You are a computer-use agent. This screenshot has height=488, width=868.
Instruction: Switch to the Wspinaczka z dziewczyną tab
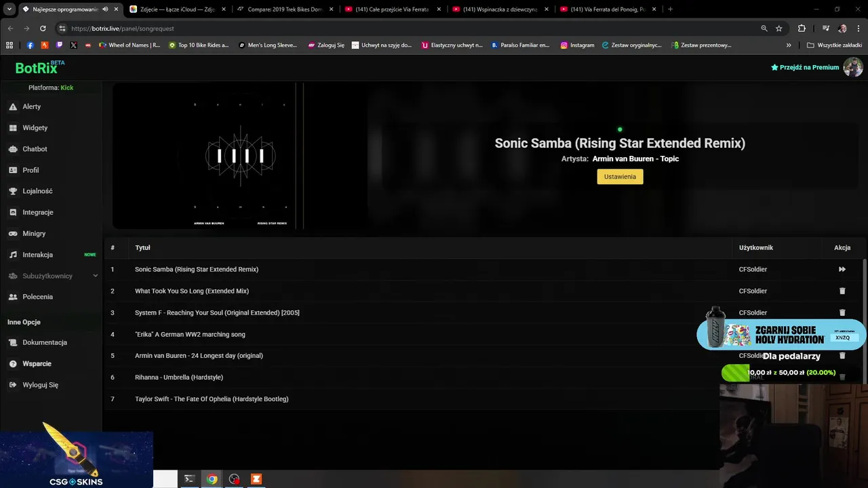tap(500, 9)
